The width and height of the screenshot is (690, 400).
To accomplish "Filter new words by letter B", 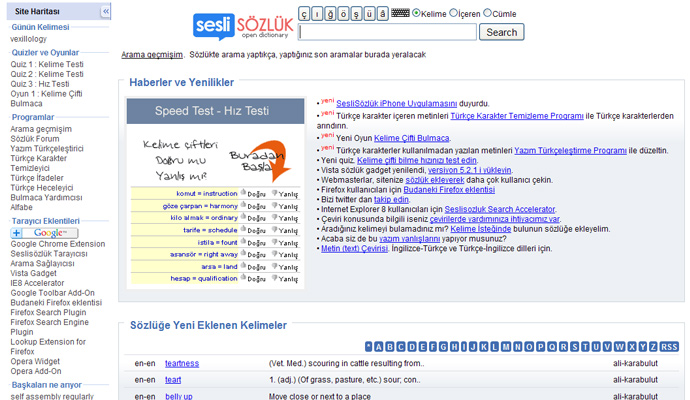I will [x=389, y=347].
